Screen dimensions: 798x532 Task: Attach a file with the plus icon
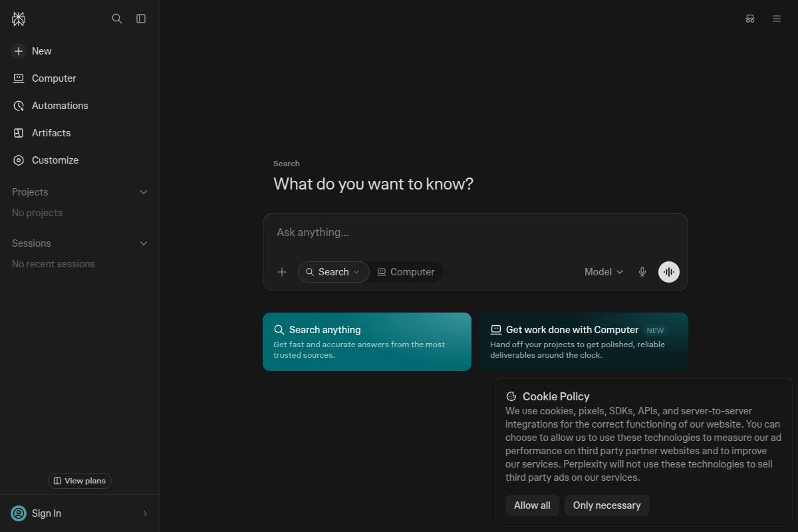(x=282, y=272)
